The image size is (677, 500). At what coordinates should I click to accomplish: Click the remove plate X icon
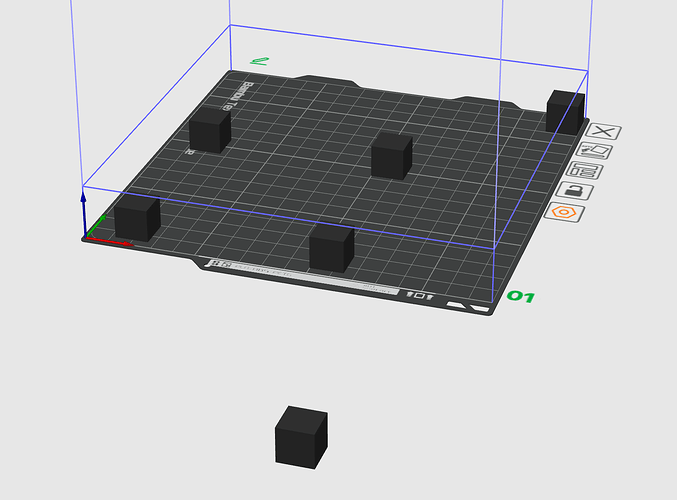pos(603,131)
